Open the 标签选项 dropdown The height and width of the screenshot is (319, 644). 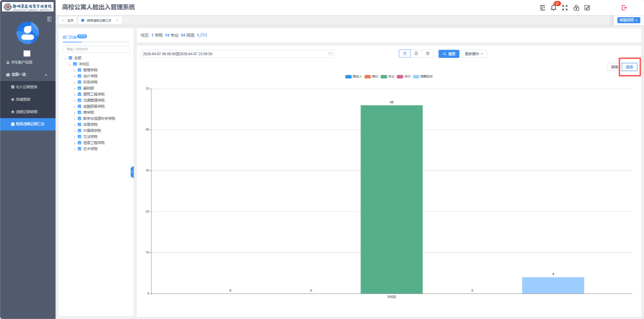628,20
